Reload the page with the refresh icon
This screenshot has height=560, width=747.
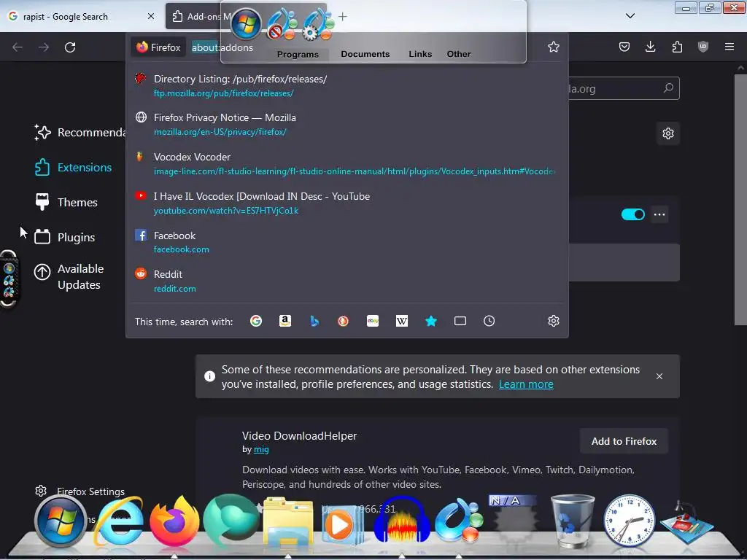point(70,47)
